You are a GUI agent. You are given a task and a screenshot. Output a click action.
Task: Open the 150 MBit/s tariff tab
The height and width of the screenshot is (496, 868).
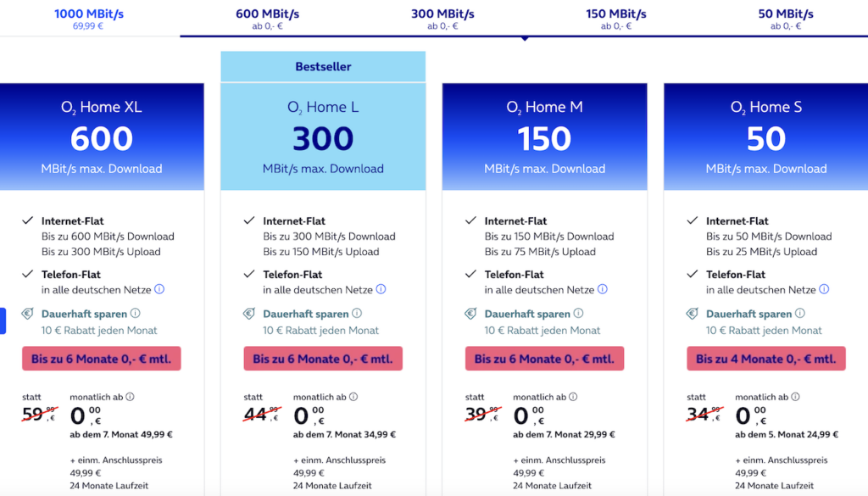(615, 17)
